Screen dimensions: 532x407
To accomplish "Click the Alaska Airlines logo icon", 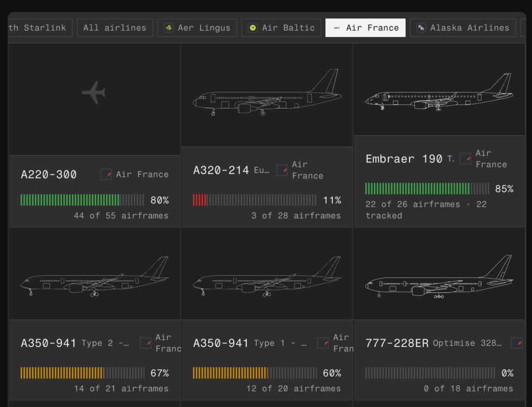I will pyautogui.click(x=421, y=28).
